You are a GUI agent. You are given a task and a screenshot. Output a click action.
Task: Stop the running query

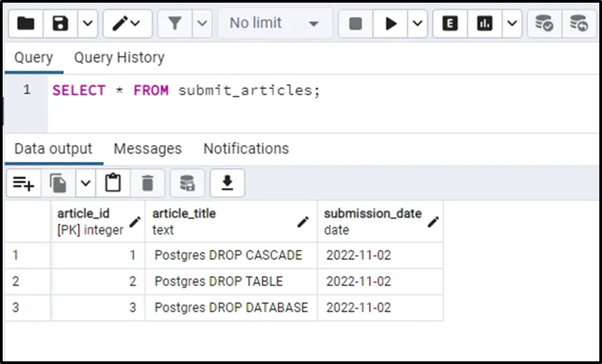point(355,24)
